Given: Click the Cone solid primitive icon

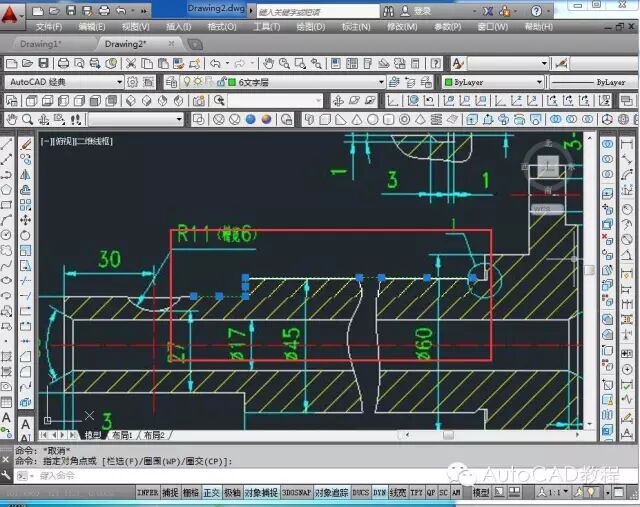Looking at the screenshot, I should pyautogui.click(x=357, y=119).
